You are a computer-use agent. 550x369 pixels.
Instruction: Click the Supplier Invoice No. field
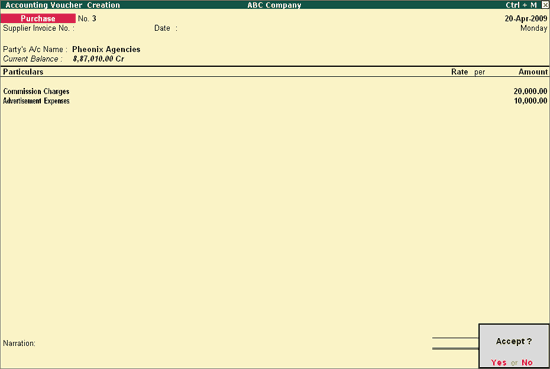pos(112,28)
